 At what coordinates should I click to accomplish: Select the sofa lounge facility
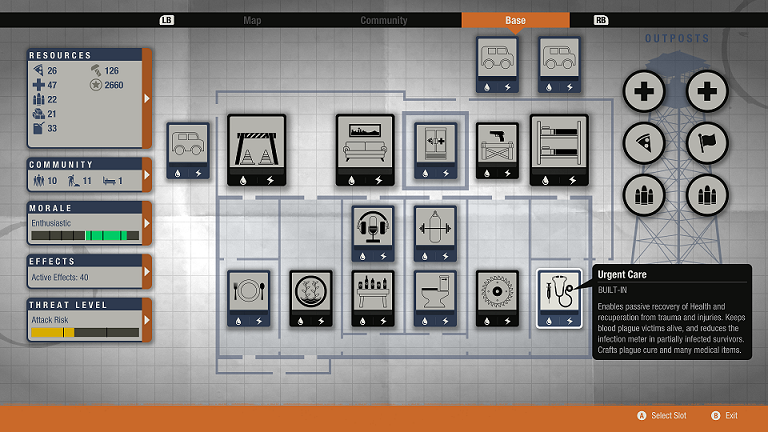point(365,150)
